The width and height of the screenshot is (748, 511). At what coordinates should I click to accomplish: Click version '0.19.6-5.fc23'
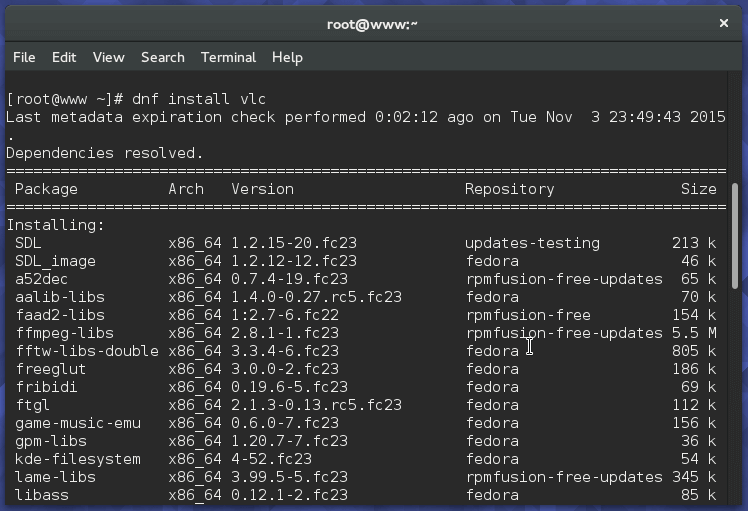(x=290, y=387)
